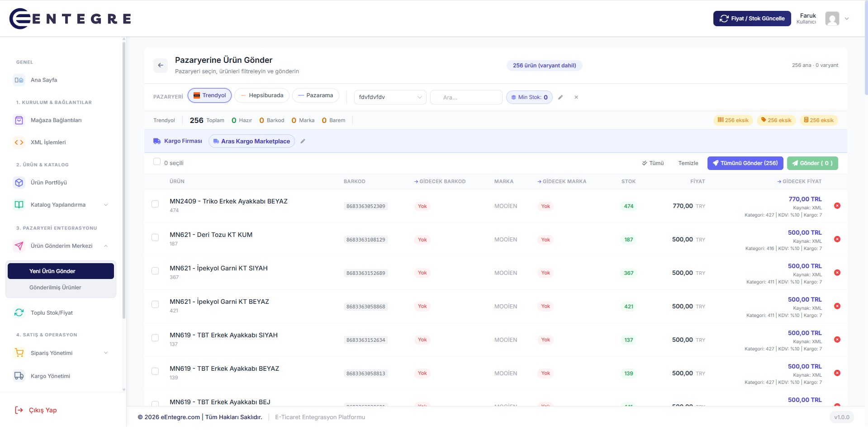Viewport: 868px width, 430px height.
Task: Remove the MN621 İpekyol Garni KT SIYAH row
Action: pyautogui.click(x=837, y=273)
